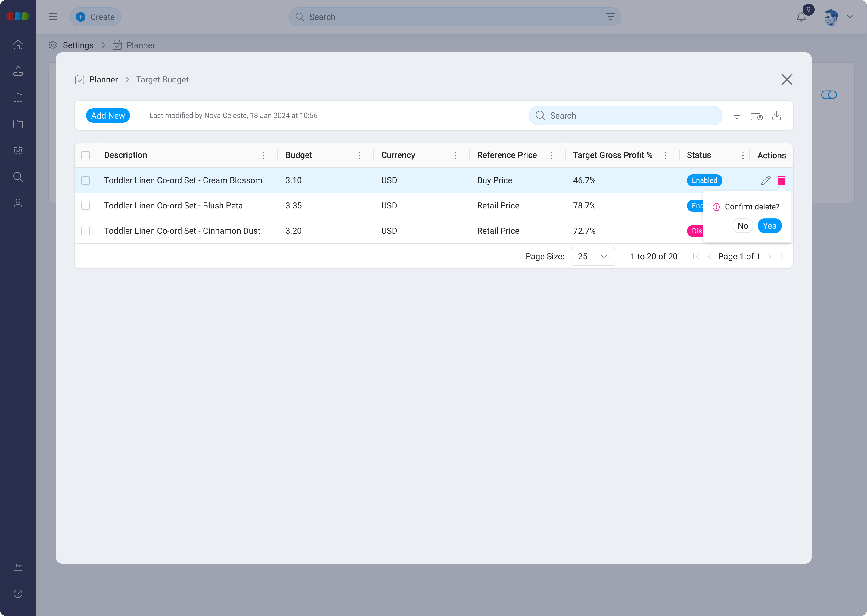Expand the Page Size 25 dropdown

[x=592, y=256]
